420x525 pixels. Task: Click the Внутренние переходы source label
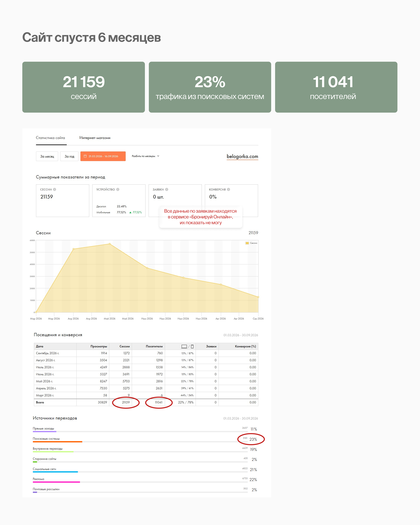click(48, 448)
